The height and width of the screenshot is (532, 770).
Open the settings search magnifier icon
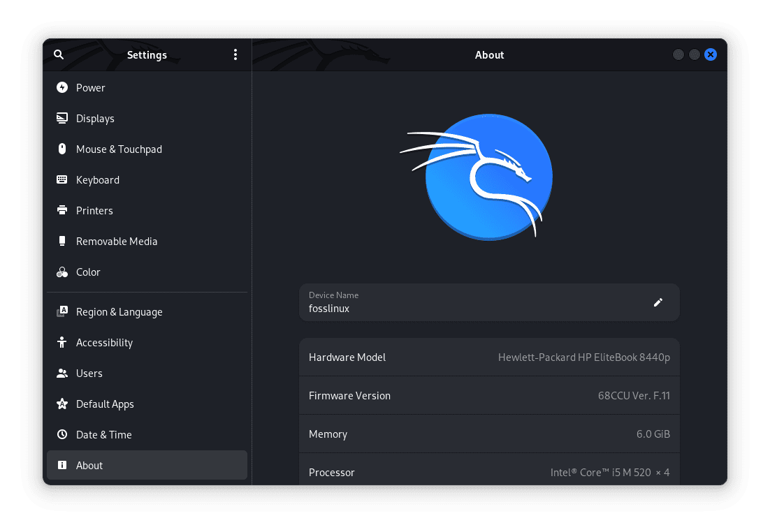59,54
